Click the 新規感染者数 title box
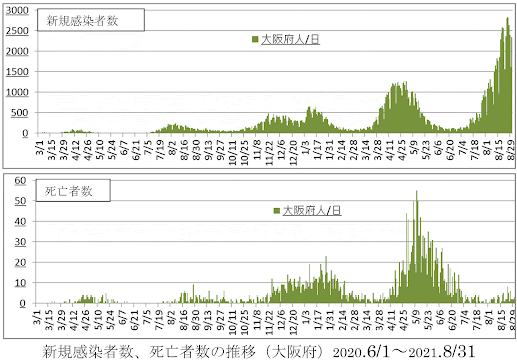Screen dimensions: 517x362 [91, 20]
